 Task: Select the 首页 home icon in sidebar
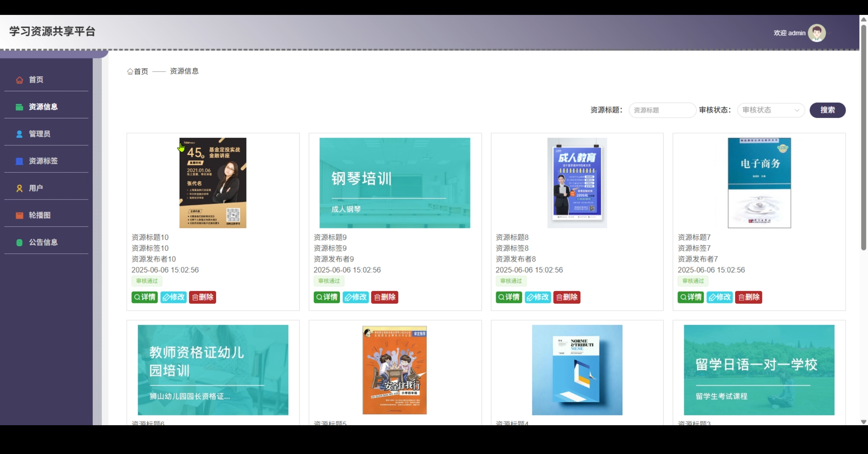point(19,80)
